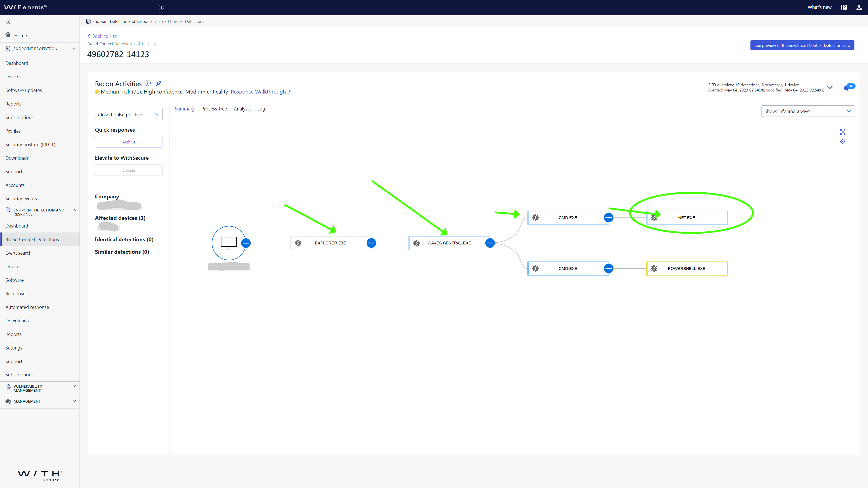Open Settings in EDR sidebar
The width and height of the screenshot is (868, 488).
point(14,348)
